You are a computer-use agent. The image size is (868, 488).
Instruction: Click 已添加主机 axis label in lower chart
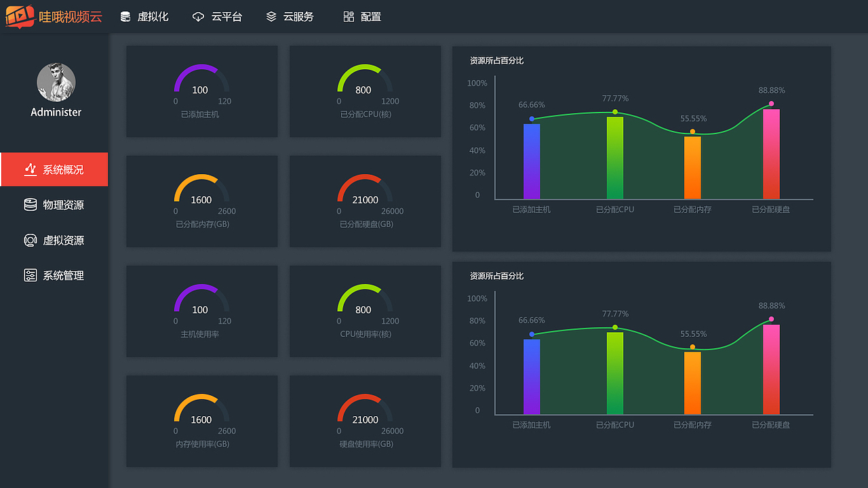coord(532,425)
